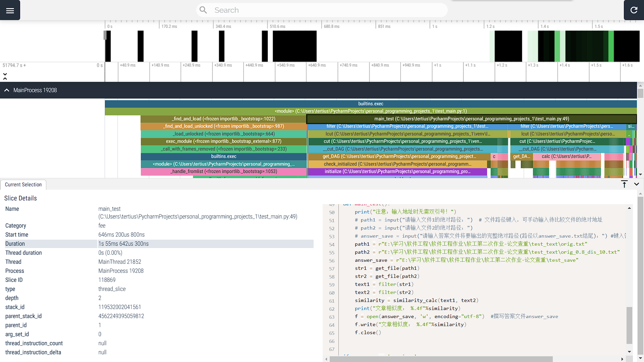Collapse the details panel chevron
The height and width of the screenshot is (362, 644).
636,184
